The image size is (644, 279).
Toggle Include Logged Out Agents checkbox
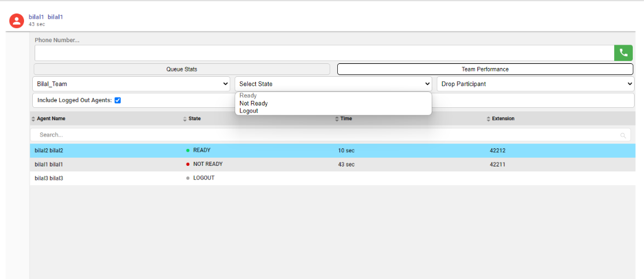(118, 100)
